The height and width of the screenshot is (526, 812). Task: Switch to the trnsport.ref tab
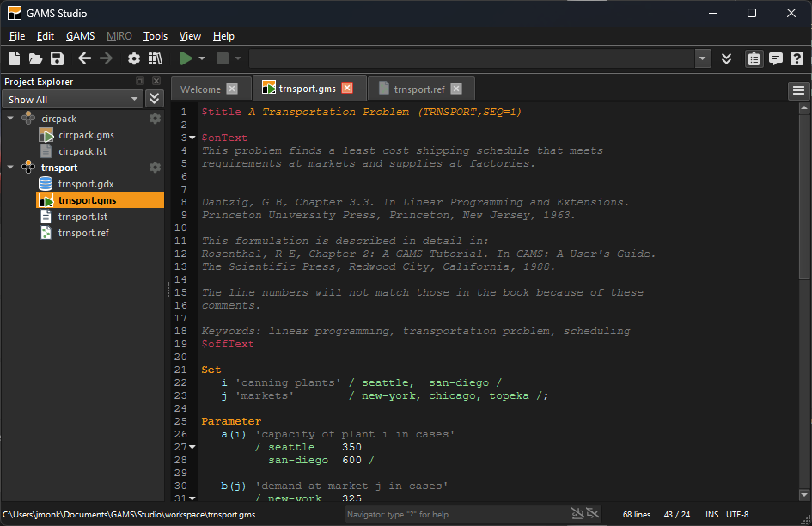tap(418, 89)
